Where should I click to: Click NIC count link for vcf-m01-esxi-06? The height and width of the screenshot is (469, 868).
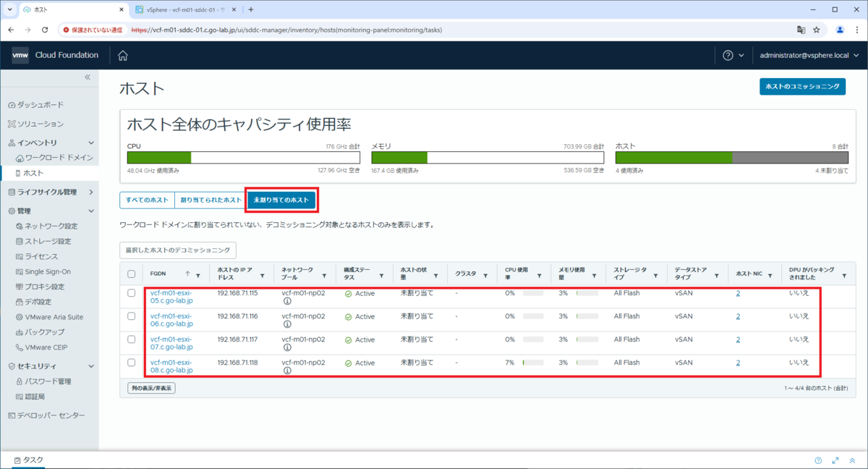point(738,316)
